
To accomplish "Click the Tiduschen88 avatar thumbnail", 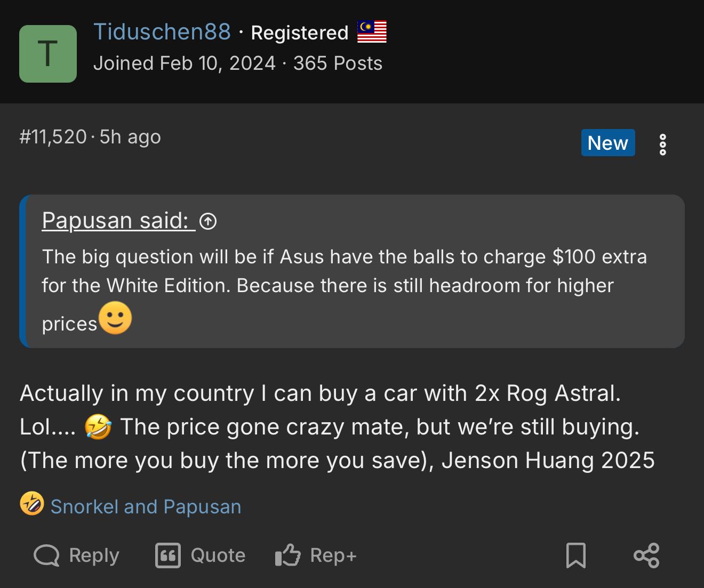I will coord(48,54).
